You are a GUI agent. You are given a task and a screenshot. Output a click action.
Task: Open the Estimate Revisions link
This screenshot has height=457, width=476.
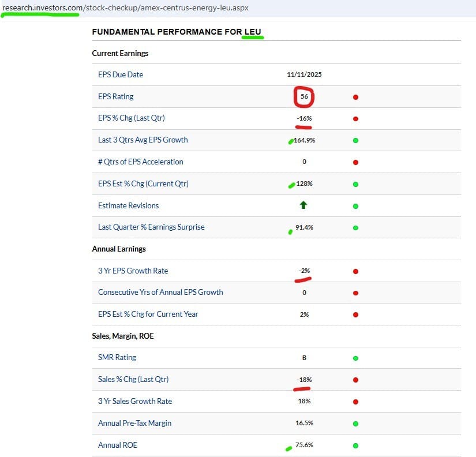click(x=129, y=205)
